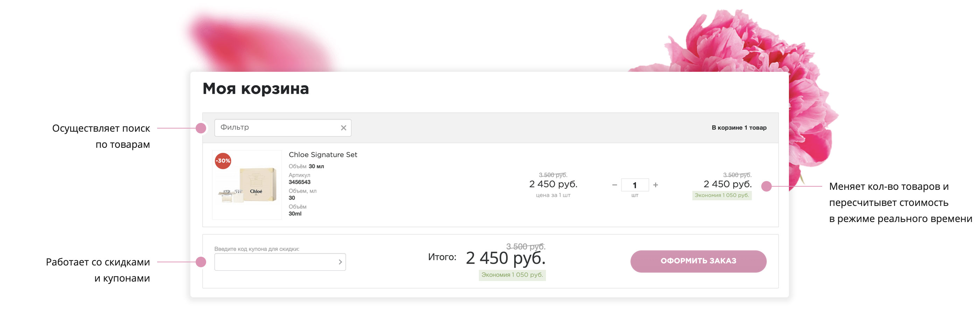Click the green Экономия label under Итого

pyautogui.click(x=512, y=275)
